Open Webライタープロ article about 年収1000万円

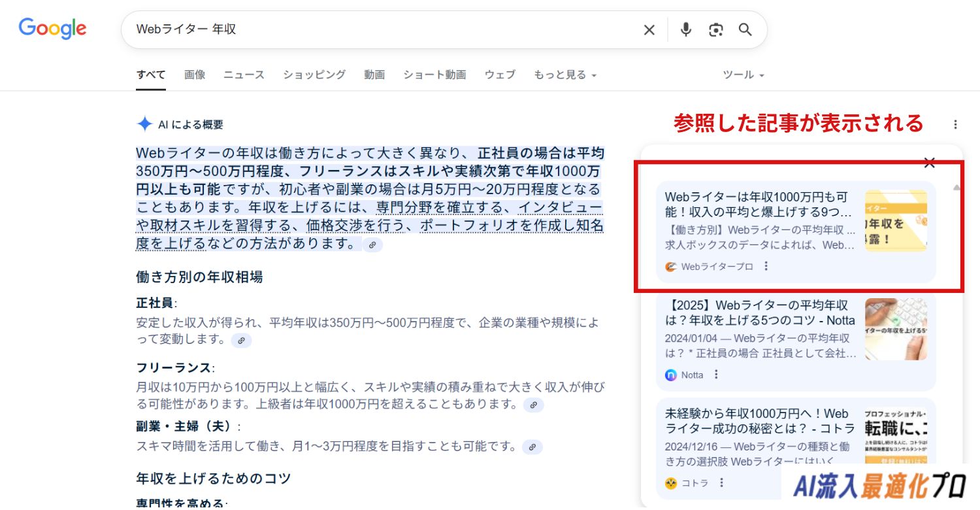pos(758,204)
